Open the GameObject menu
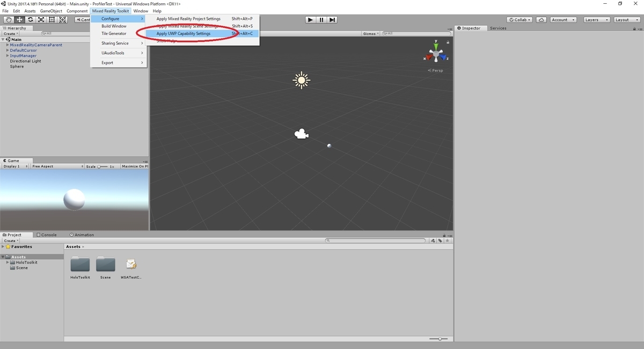This screenshot has width=644, height=349. click(52, 11)
